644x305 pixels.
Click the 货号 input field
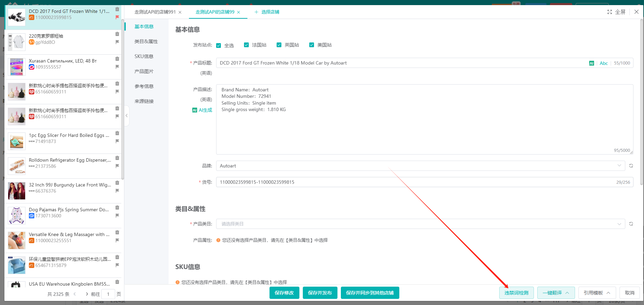[424, 182]
